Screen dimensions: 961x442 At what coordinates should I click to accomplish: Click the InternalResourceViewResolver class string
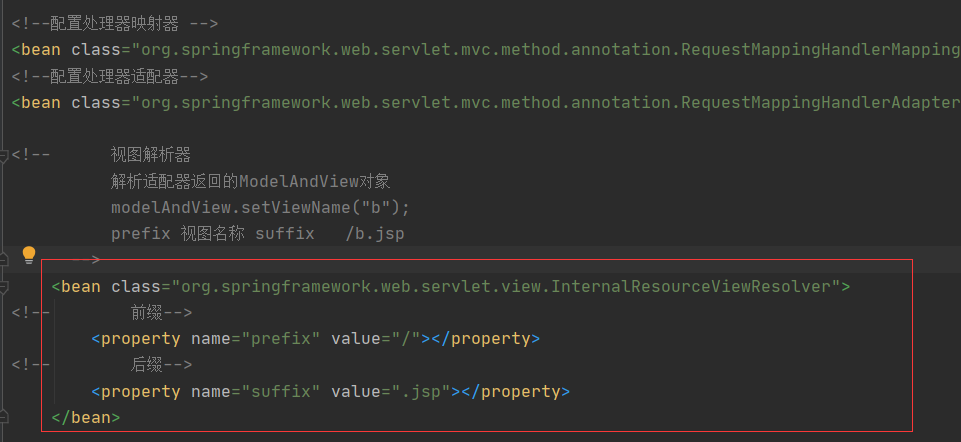(507, 286)
